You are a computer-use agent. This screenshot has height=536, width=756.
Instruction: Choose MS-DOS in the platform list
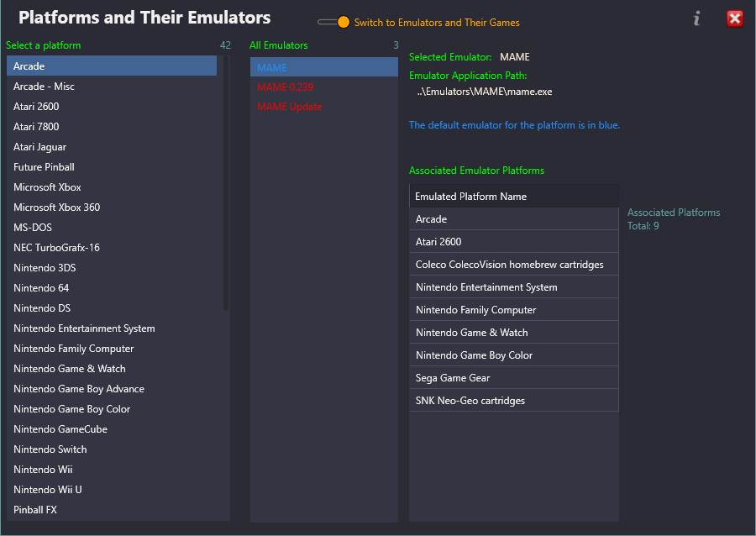pos(112,228)
